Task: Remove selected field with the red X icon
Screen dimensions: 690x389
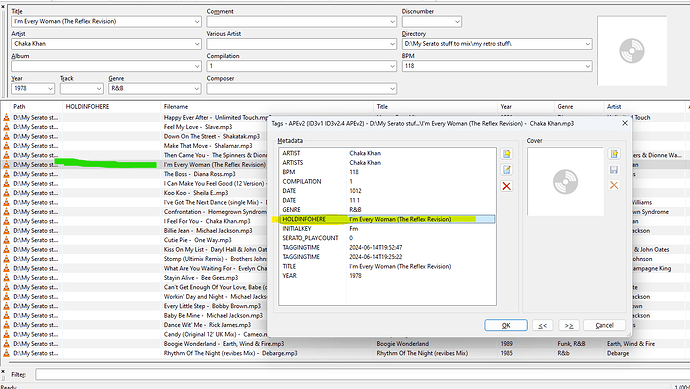Action: pyautogui.click(x=506, y=186)
